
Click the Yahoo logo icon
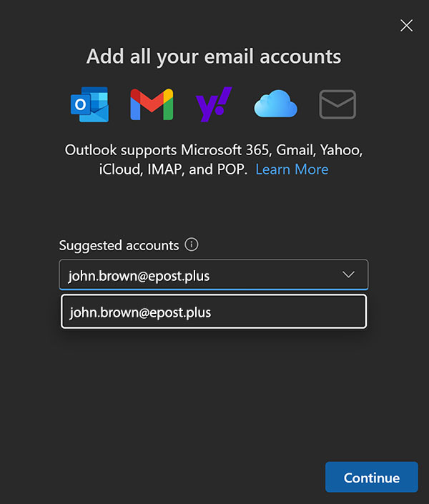pyautogui.click(x=214, y=104)
